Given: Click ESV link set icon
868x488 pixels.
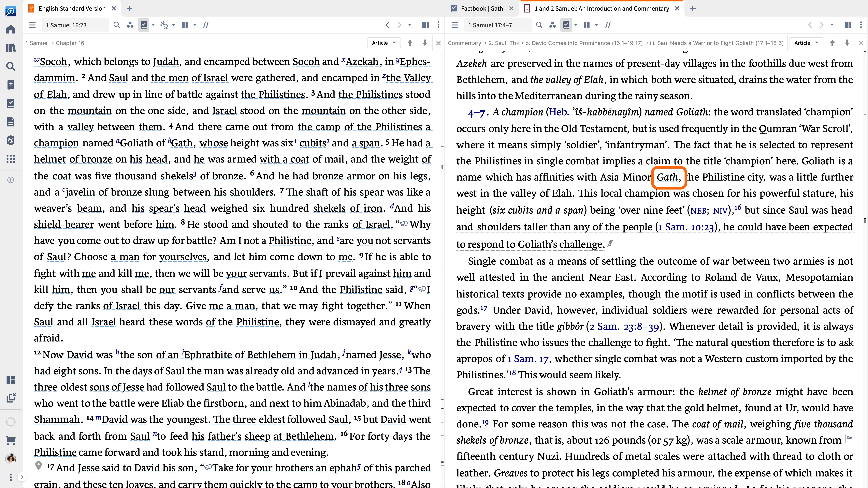Looking at the screenshot, I should pos(164,25).
